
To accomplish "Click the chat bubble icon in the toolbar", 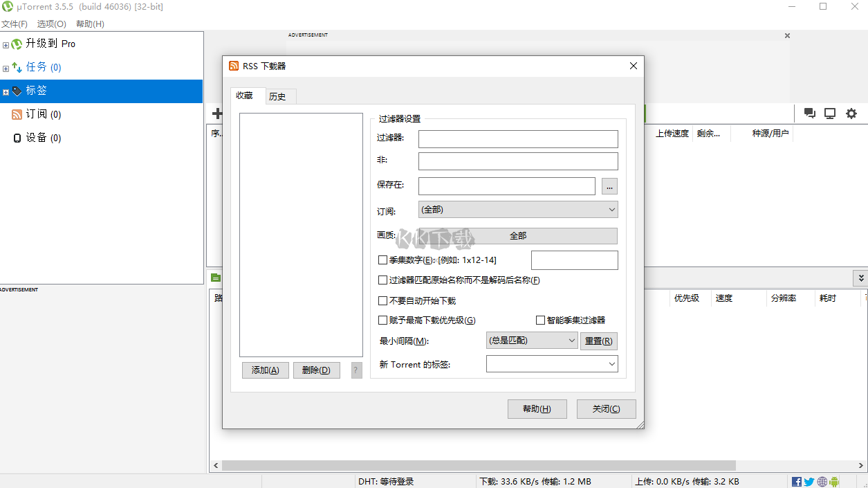I will pyautogui.click(x=809, y=114).
